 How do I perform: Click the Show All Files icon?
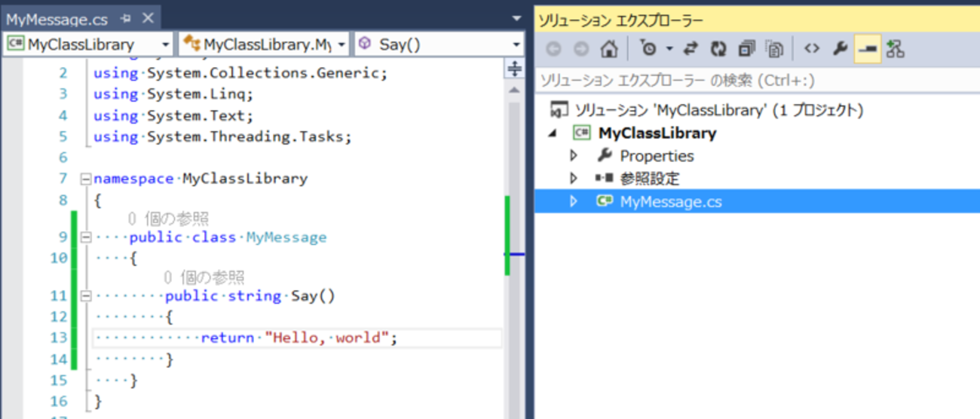(774, 50)
